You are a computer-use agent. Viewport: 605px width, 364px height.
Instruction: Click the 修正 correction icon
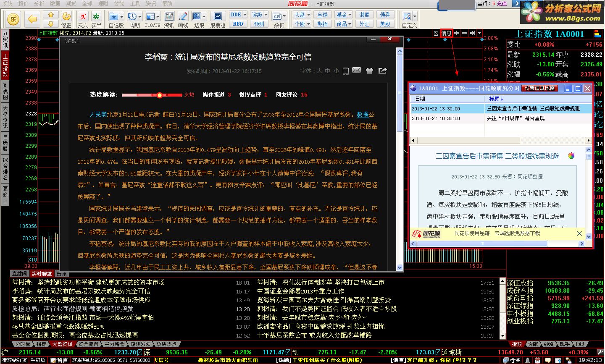tap(66, 16)
